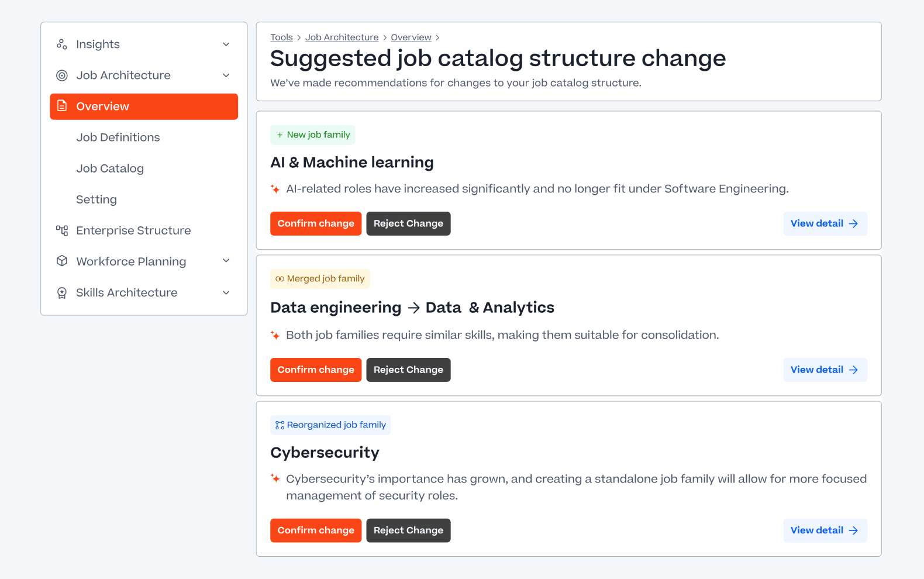Image resolution: width=924 pixels, height=579 pixels.
Task: Click the link icon in Merged job family badge
Action: point(279,278)
